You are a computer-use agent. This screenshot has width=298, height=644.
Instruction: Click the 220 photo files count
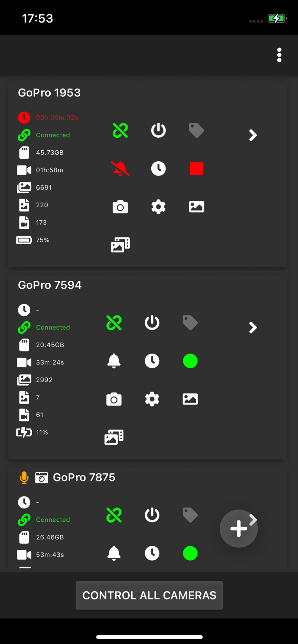pos(42,205)
